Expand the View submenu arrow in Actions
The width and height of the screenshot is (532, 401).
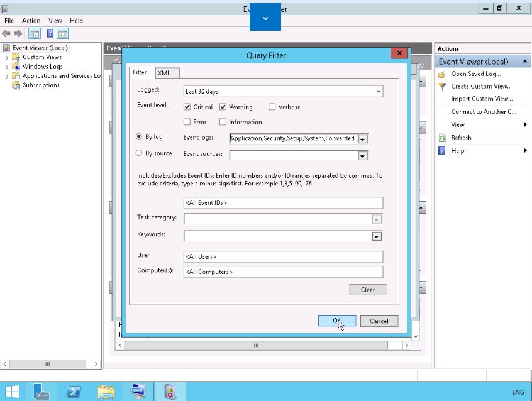(x=525, y=124)
